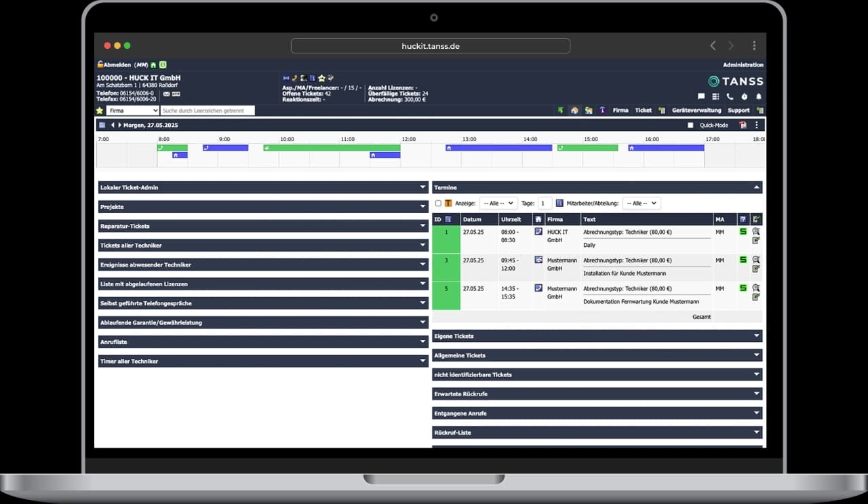
Task: Open the Firma search type dropdown
Action: coord(133,111)
